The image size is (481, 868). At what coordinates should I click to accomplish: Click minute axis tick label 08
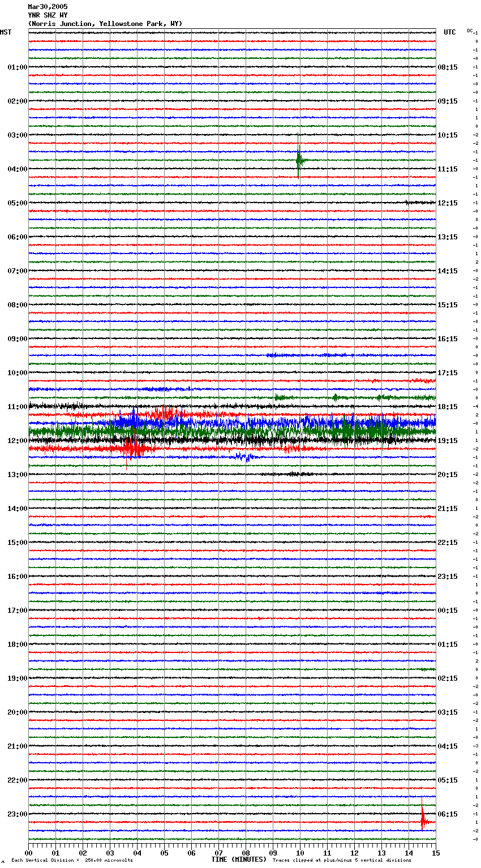click(x=246, y=853)
